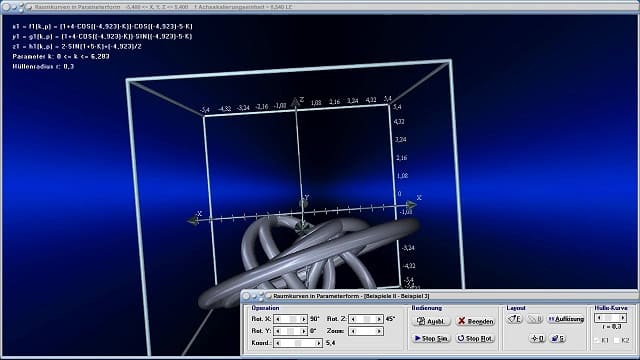Viewport: 640px width, 360px height.
Task: Click Stop Sim. button
Action: [431, 338]
